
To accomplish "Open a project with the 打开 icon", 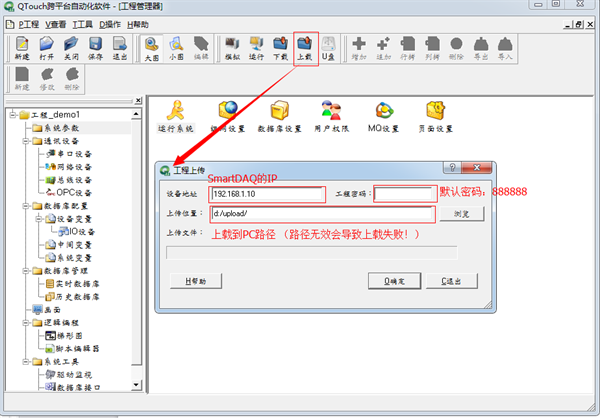I will 47,49.
